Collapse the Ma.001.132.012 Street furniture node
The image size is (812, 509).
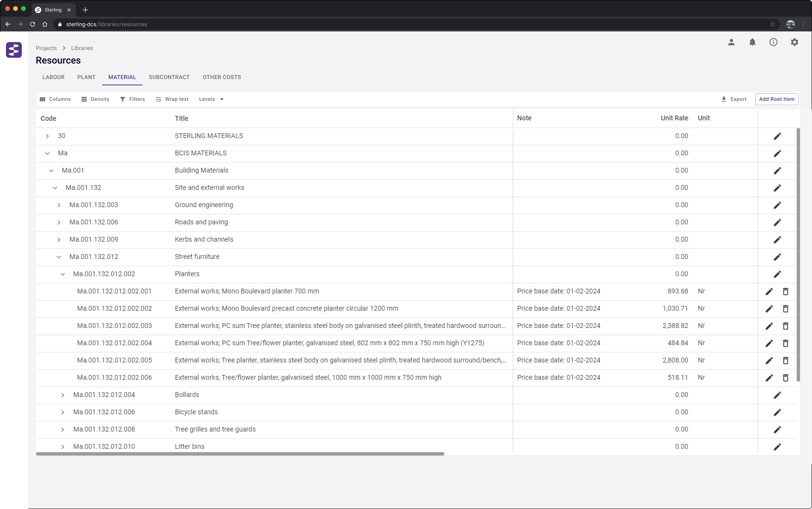tap(59, 257)
